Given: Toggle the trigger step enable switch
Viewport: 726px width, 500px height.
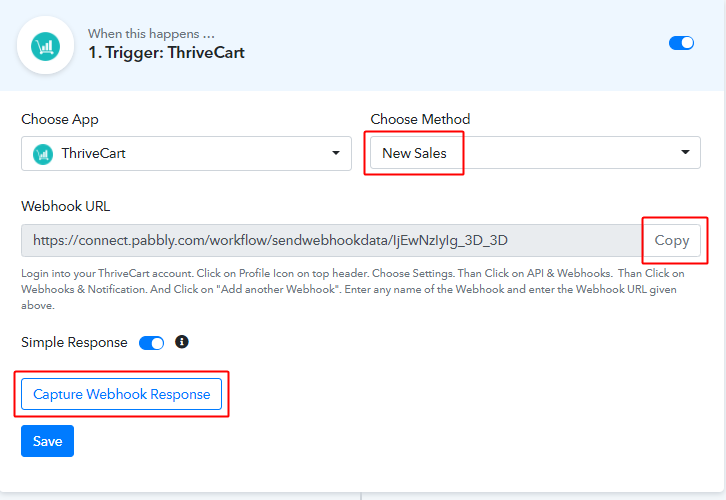Looking at the screenshot, I should 681,43.
